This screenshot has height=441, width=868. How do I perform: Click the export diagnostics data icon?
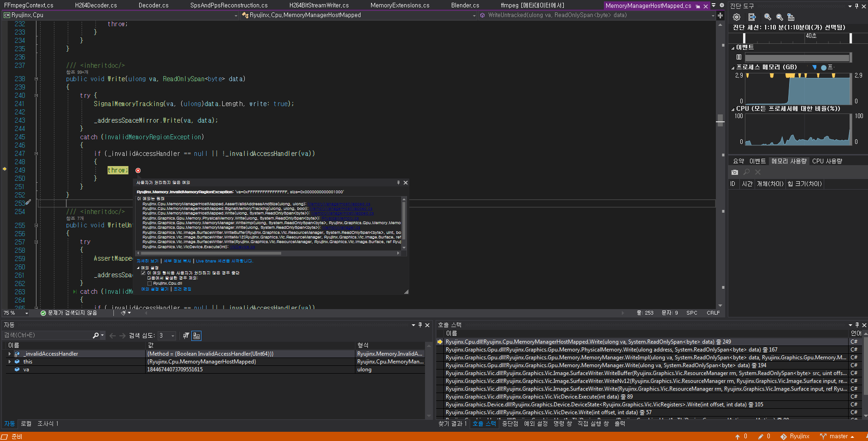coord(752,17)
